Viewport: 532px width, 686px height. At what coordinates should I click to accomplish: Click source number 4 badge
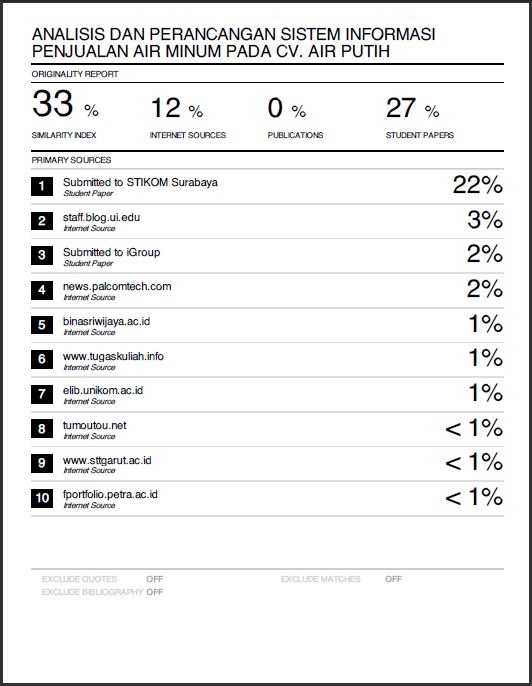[42, 290]
